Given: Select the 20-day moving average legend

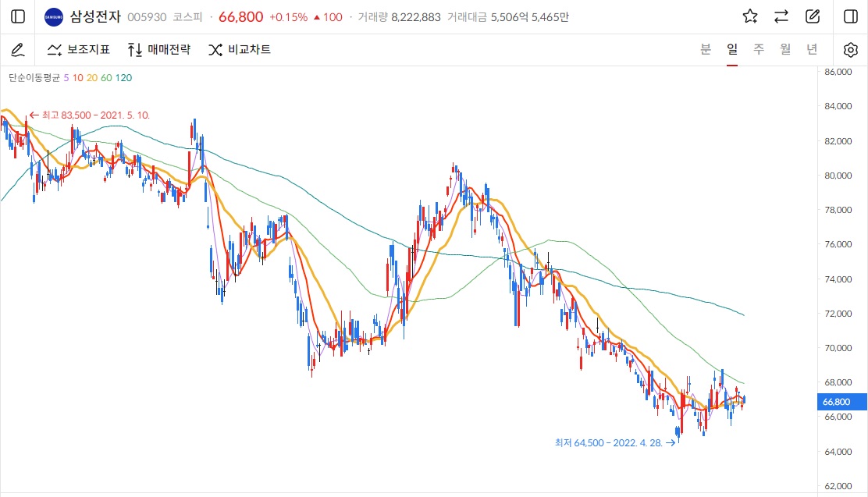Looking at the screenshot, I should point(92,77).
